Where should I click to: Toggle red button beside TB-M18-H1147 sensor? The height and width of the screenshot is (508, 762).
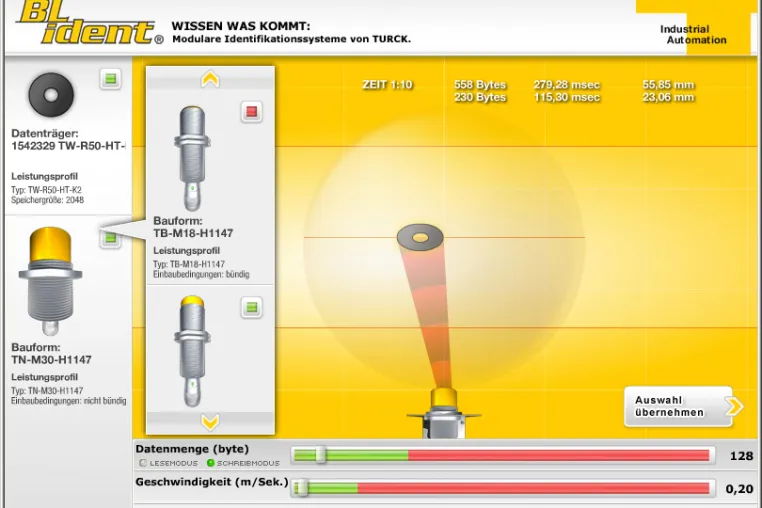click(251, 112)
